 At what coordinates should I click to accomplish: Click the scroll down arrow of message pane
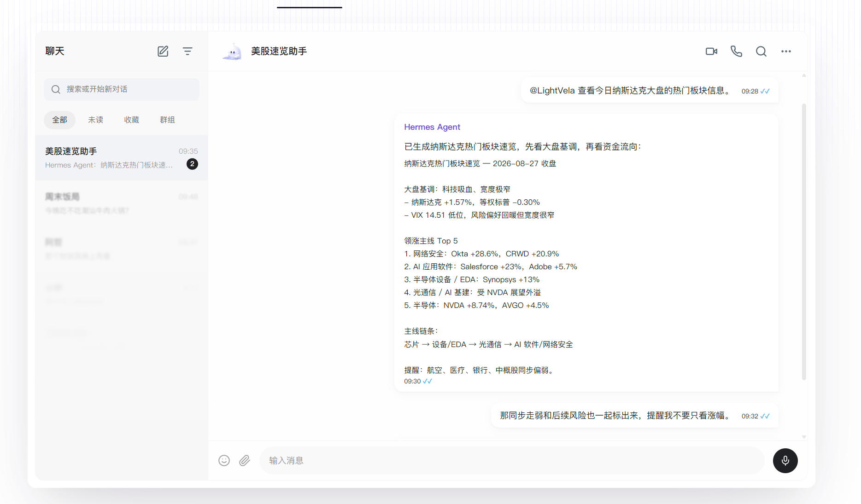[x=804, y=437]
